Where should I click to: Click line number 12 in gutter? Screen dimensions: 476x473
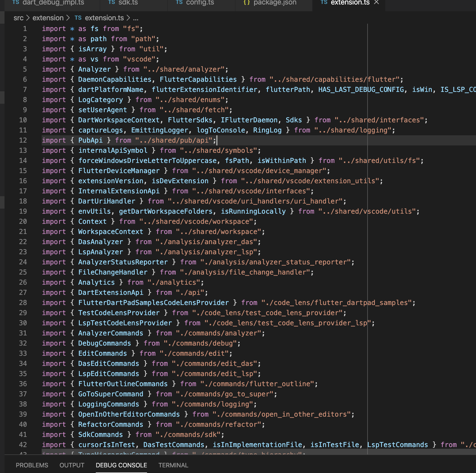coord(23,140)
